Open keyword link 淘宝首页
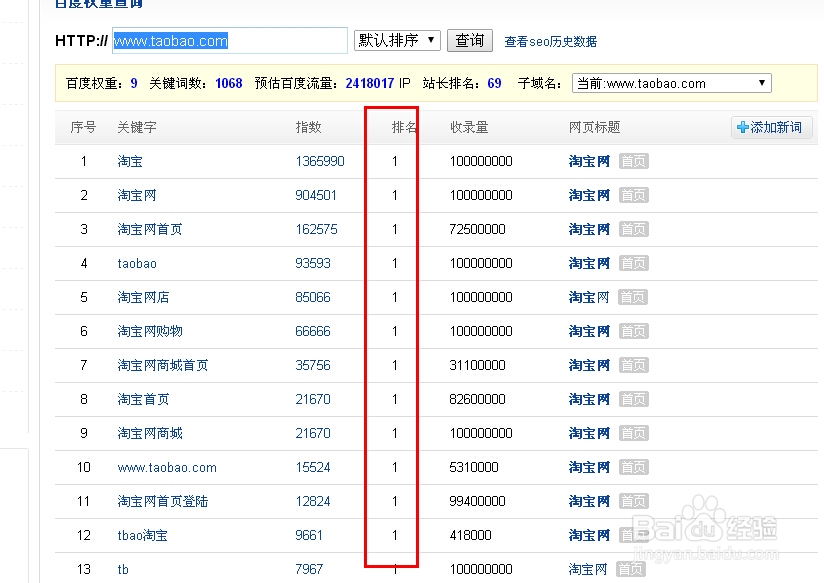This screenshot has width=824, height=583. (143, 400)
